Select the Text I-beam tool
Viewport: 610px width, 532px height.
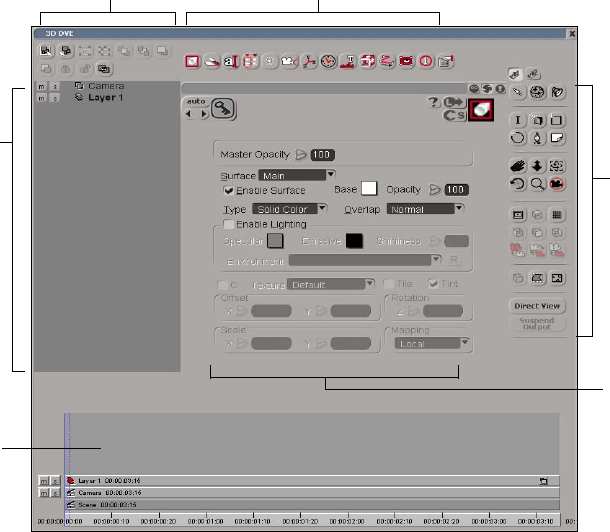518,120
